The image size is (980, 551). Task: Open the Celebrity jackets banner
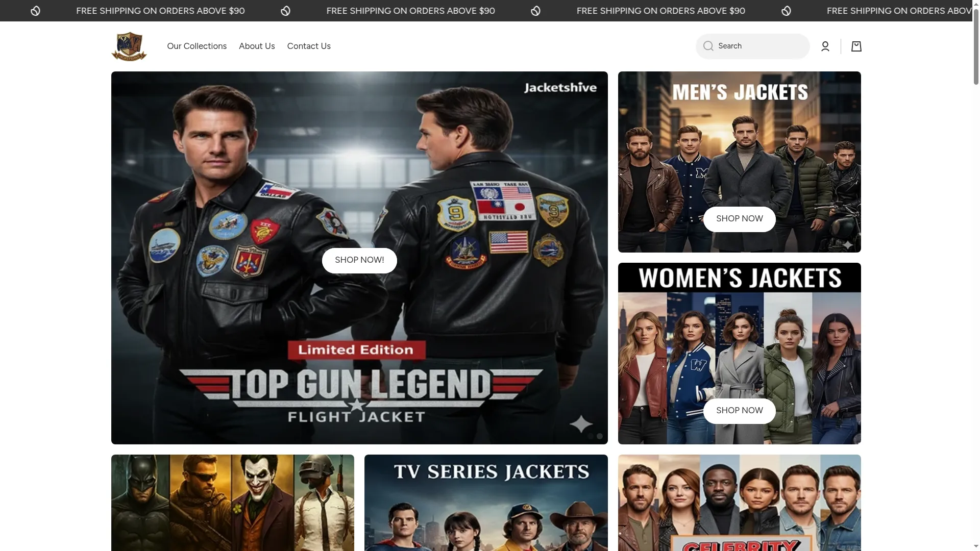pyautogui.click(x=739, y=503)
